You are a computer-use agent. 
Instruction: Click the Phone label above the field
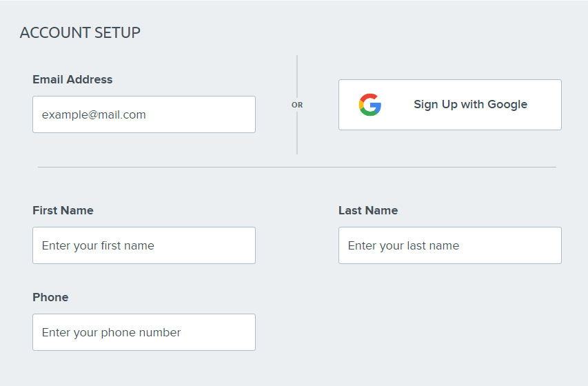coord(50,297)
